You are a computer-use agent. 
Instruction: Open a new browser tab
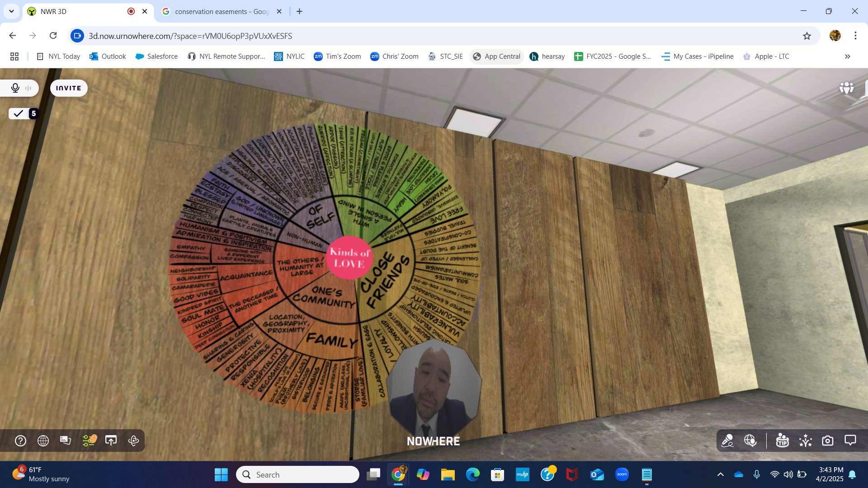point(300,11)
